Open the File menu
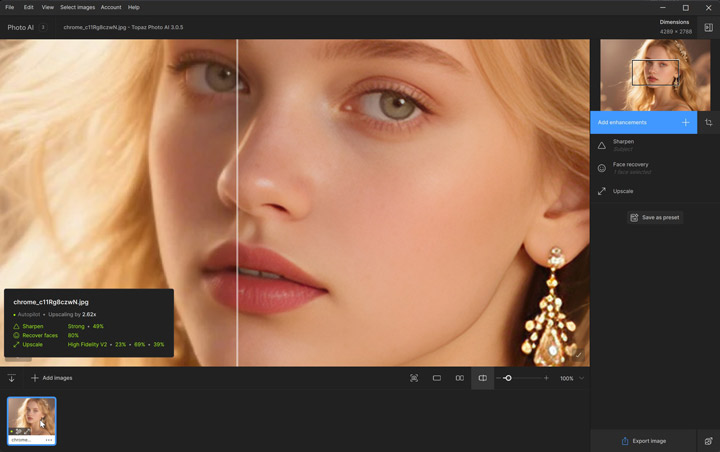720x452 pixels. pyautogui.click(x=9, y=7)
